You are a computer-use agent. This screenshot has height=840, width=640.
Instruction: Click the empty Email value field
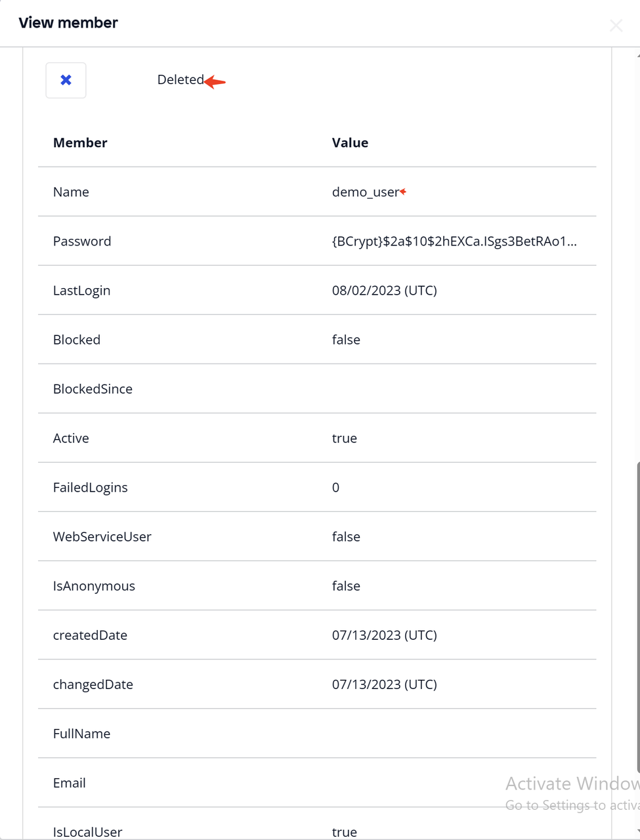[x=427, y=782]
